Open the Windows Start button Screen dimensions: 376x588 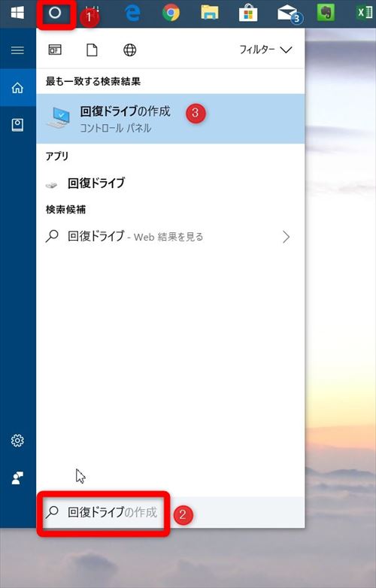click(17, 13)
